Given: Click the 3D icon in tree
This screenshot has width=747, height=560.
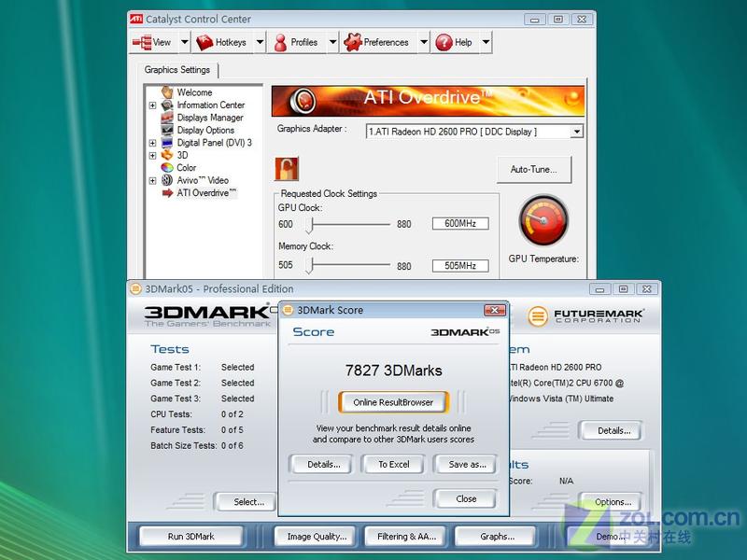Looking at the screenshot, I should click(x=167, y=155).
